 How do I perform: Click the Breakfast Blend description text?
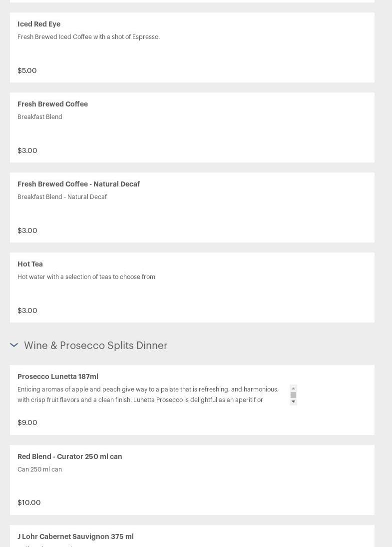pyautogui.click(x=40, y=117)
